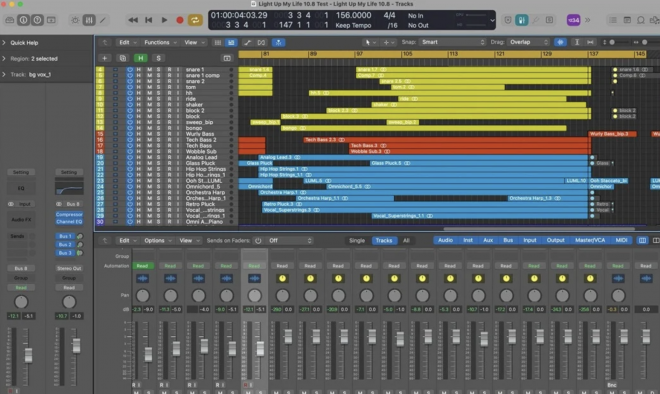
Task: Mute the snare 1 track
Action: [x=149, y=69]
